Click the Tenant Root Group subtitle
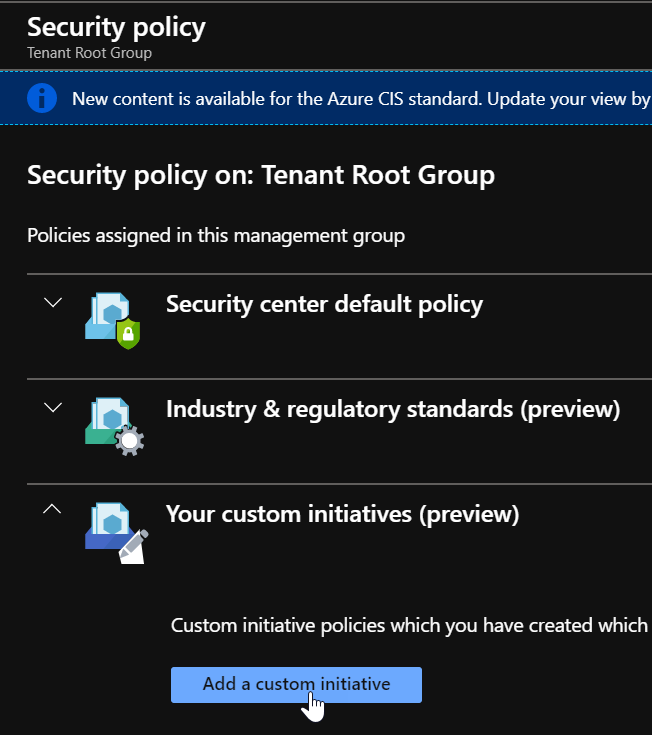 (x=89, y=53)
